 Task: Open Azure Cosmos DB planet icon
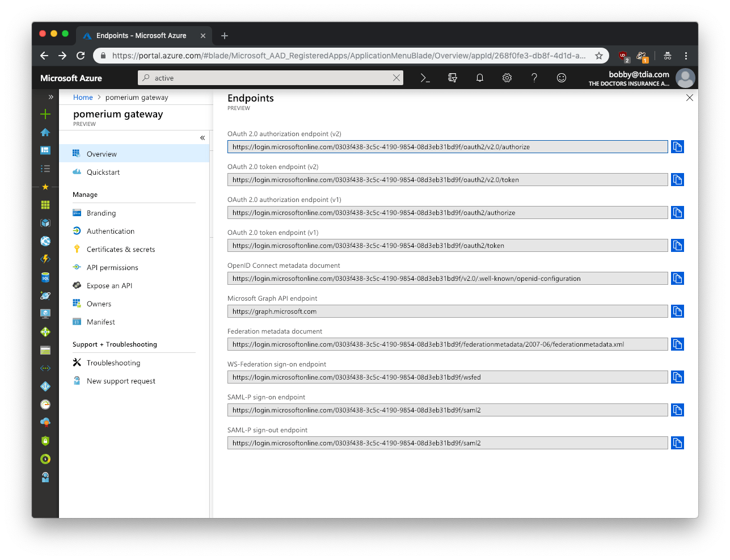45,296
